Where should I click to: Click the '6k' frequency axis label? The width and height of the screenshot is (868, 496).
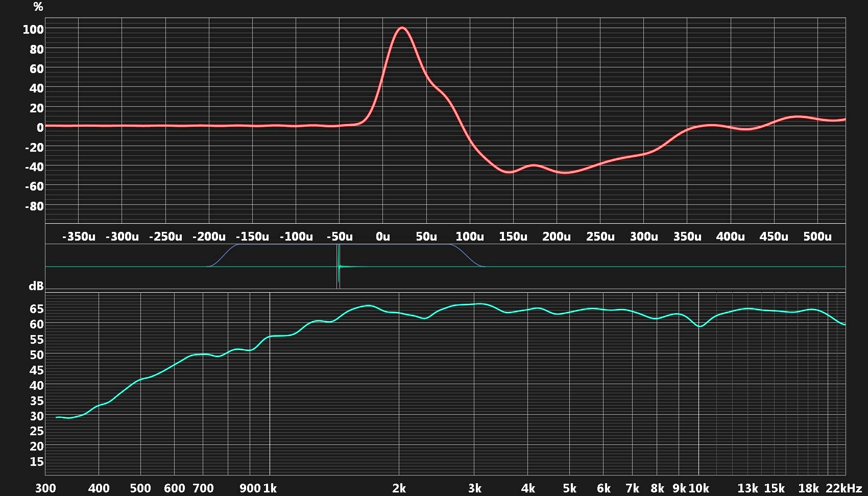pos(604,488)
